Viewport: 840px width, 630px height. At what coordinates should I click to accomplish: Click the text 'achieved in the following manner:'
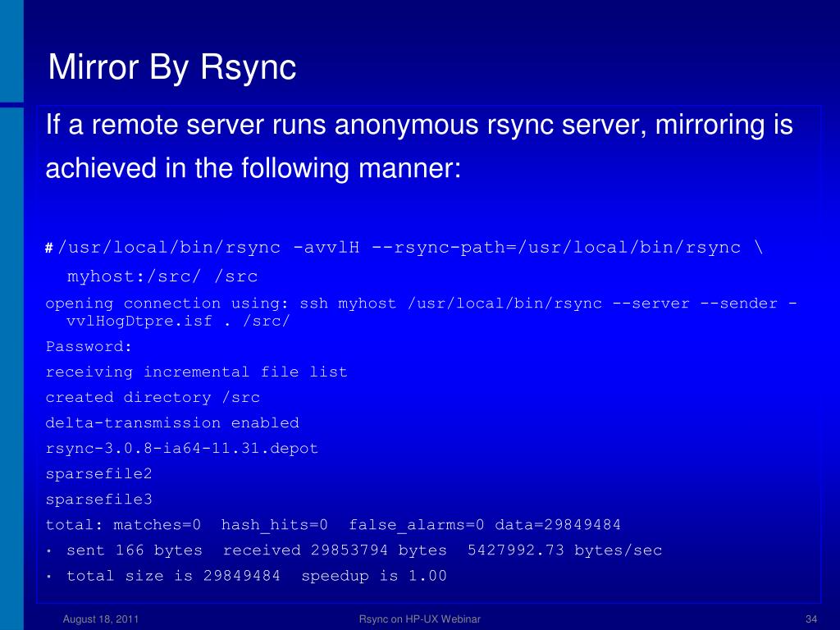click(x=253, y=168)
